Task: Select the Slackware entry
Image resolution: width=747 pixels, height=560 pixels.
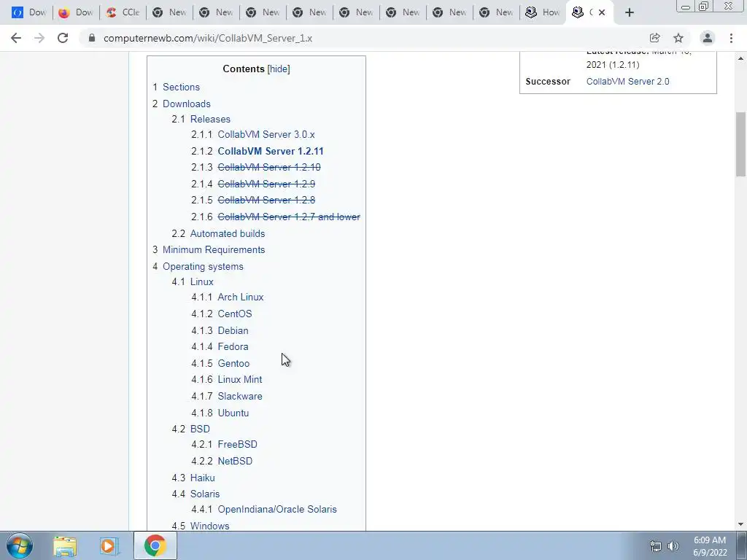Action: tap(239, 396)
